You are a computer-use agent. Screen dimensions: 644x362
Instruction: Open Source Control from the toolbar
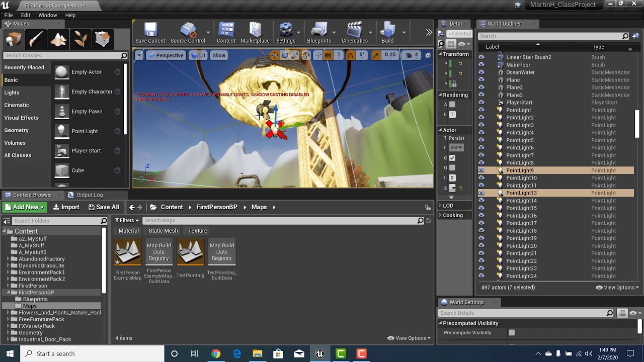pos(188,33)
